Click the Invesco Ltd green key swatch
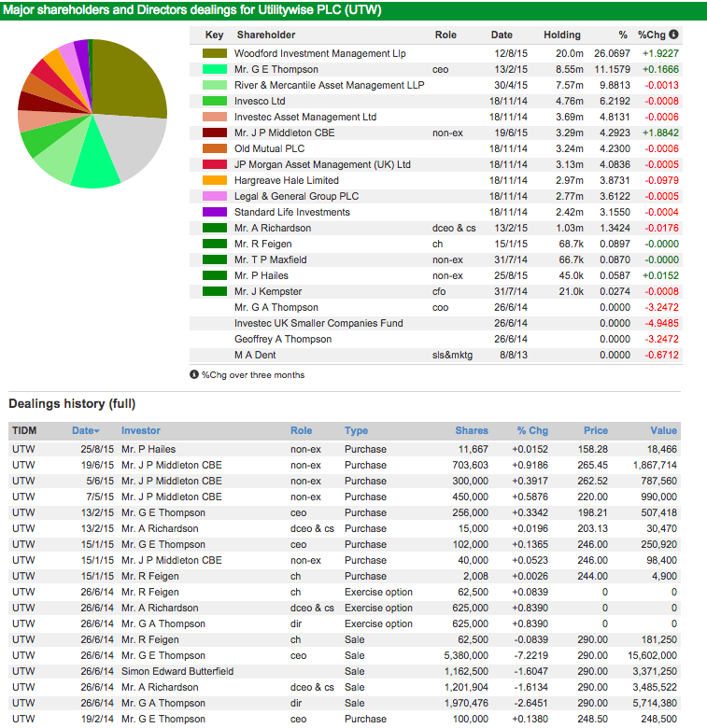The height and width of the screenshot is (728, 707). coord(215,101)
